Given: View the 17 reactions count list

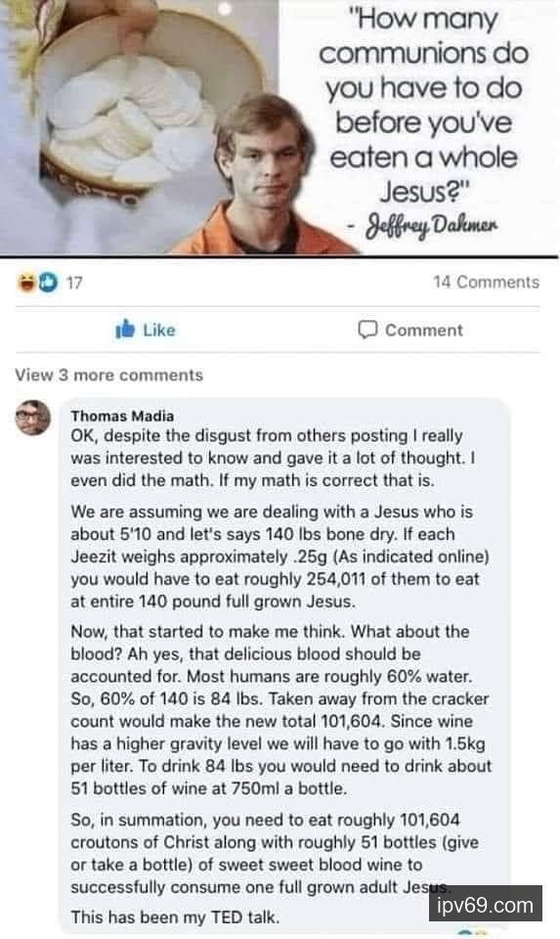Looking at the screenshot, I should point(74,282).
